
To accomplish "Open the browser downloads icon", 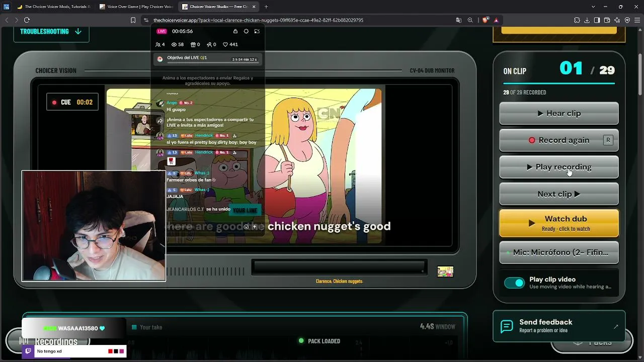I will pyautogui.click(x=587, y=20).
